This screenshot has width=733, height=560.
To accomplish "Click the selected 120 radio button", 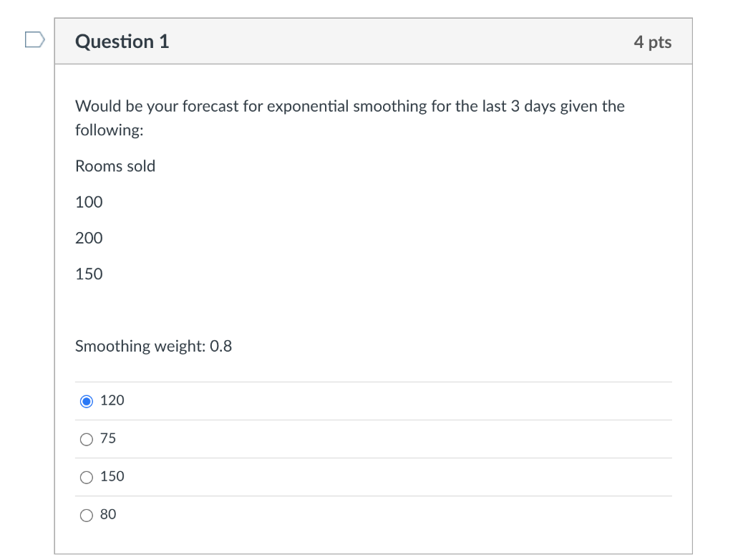I will (x=86, y=401).
